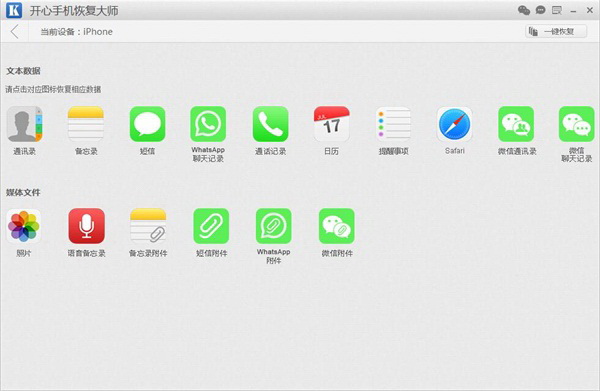Click the WhatsApp 聊天记录 icon

208,124
